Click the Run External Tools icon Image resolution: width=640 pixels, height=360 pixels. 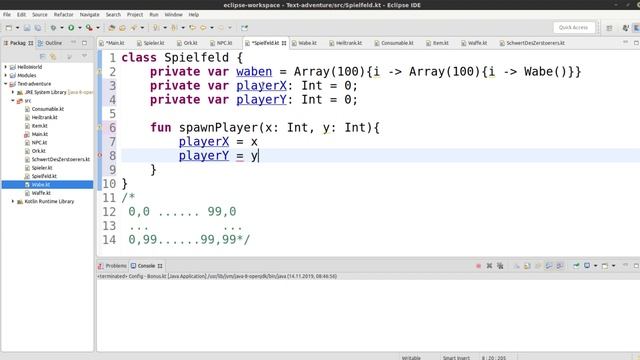(x=89, y=28)
